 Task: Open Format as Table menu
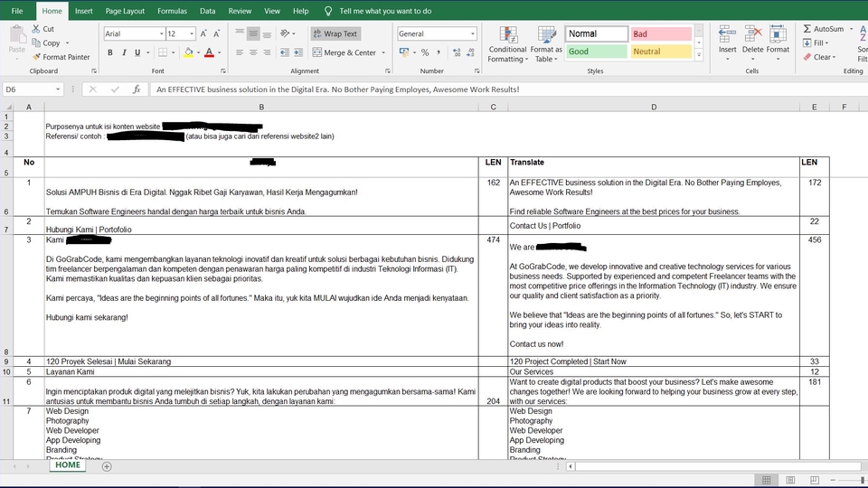coord(546,44)
